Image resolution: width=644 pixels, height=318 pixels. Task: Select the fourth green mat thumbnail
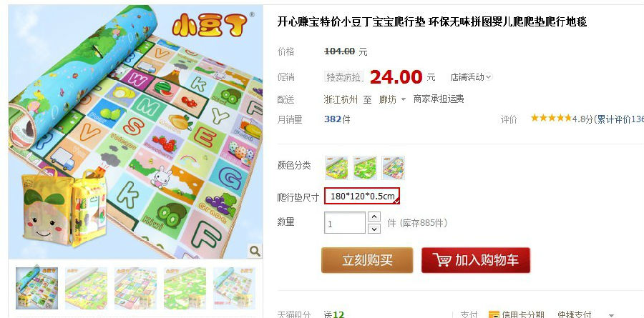click(185, 288)
